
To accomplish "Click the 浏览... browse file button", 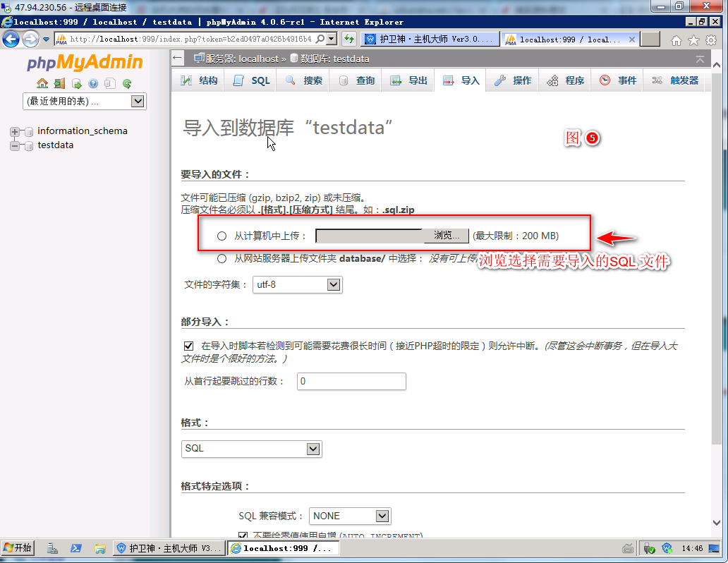I will point(446,236).
